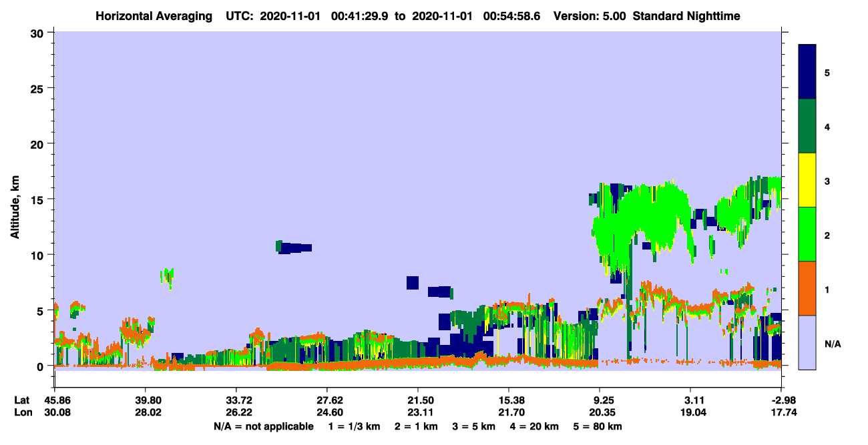Screen dimensions: 868x445
Task: Click the latitude value 33.72
Action: click(236, 400)
